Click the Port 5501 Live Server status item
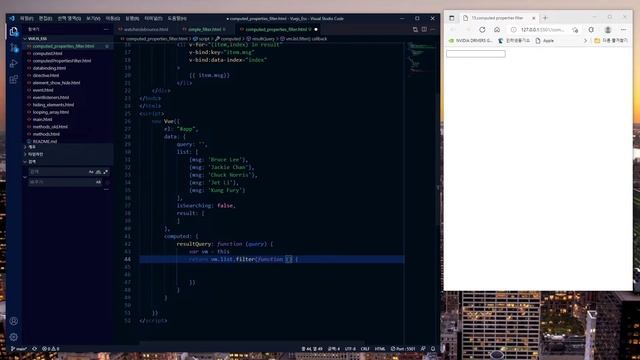This screenshot has height=360, width=640. click(403, 349)
